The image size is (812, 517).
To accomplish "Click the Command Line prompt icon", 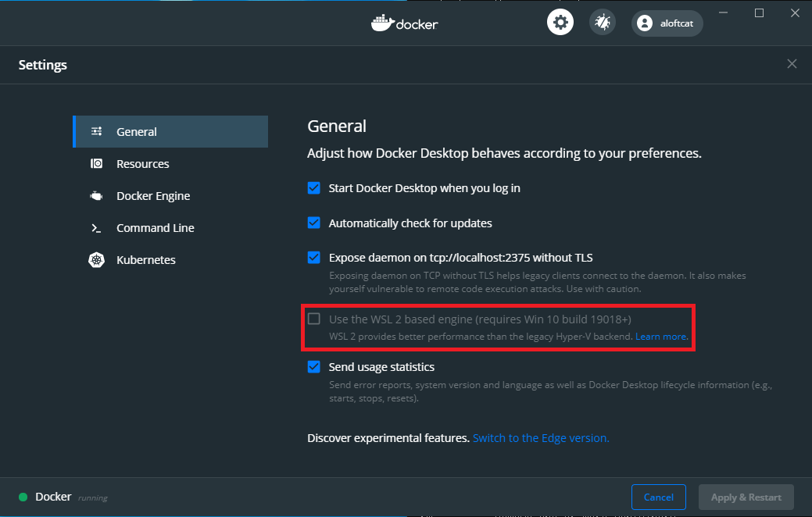I will point(96,228).
